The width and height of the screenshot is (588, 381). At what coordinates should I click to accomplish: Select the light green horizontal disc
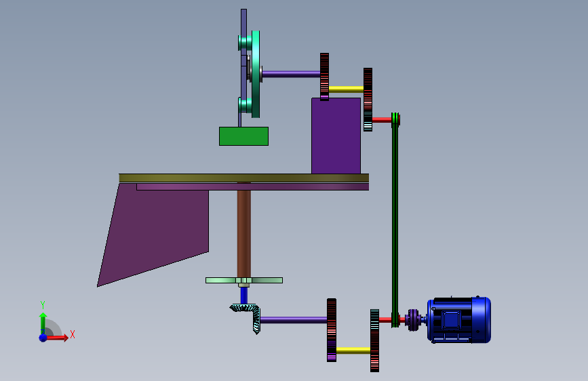coord(243,280)
